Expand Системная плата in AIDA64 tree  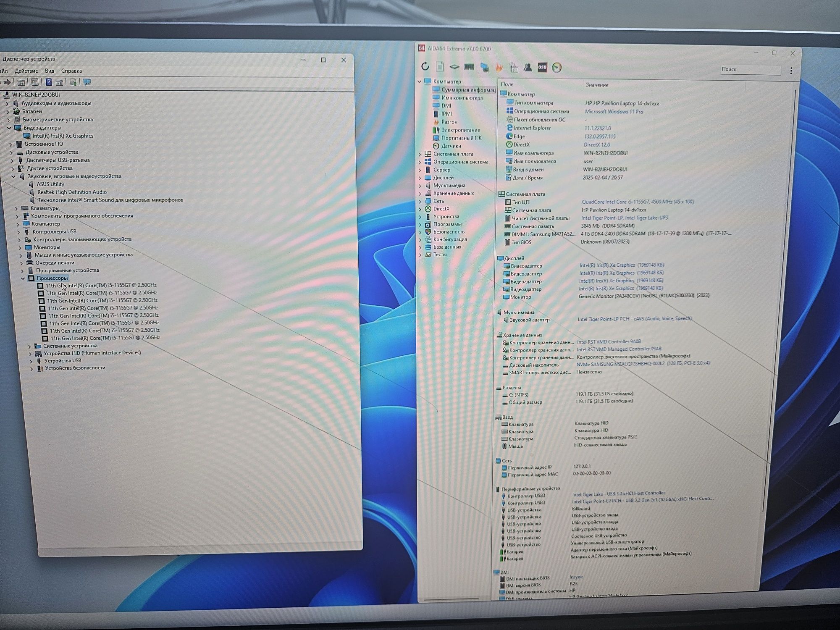pos(420,154)
